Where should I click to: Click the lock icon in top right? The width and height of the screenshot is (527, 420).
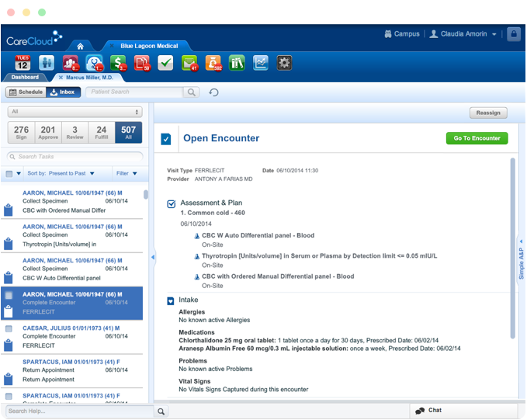coord(514,34)
